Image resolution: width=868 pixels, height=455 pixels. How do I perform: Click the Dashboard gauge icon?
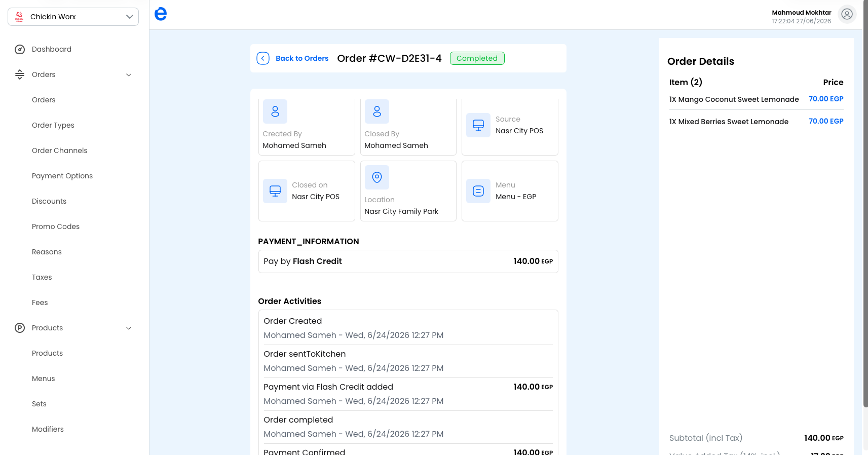[x=20, y=49]
